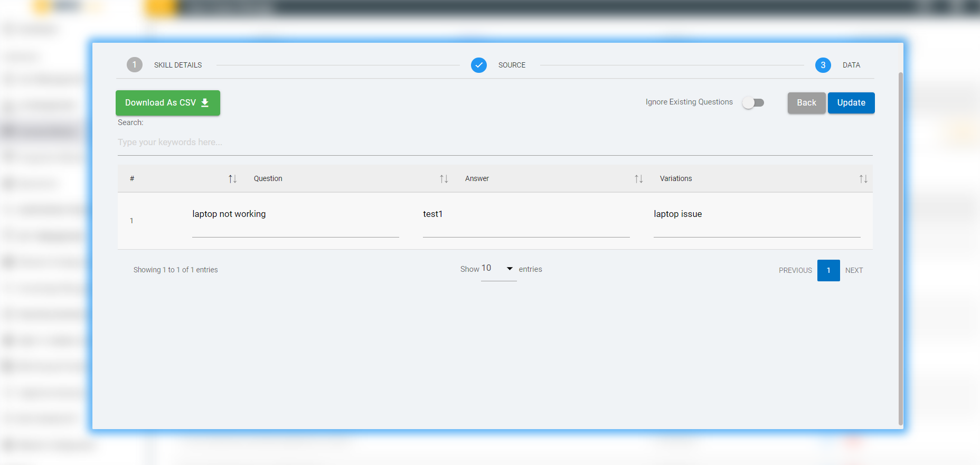Click the Answer column header label

click(477, 178)
